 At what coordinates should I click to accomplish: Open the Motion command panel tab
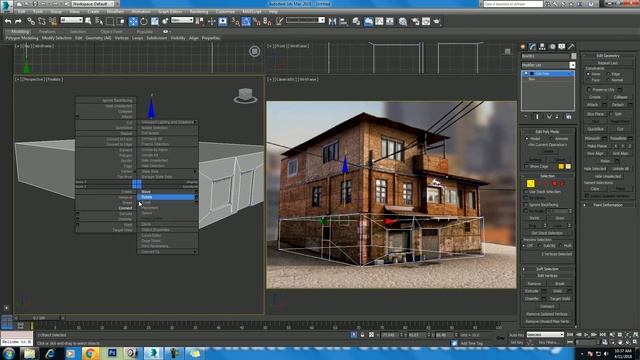[x=552, y=47]
